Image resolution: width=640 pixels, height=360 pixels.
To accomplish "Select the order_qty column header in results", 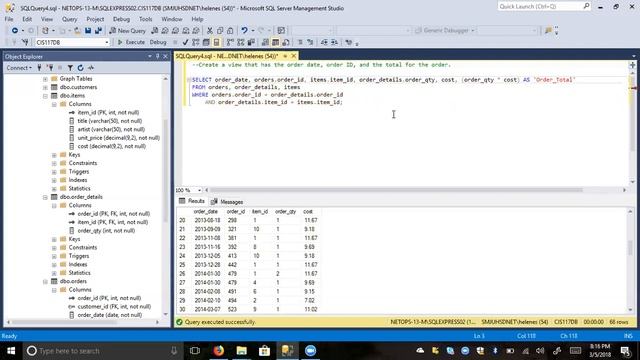I will pyautogui.click(x=285, y=211).
